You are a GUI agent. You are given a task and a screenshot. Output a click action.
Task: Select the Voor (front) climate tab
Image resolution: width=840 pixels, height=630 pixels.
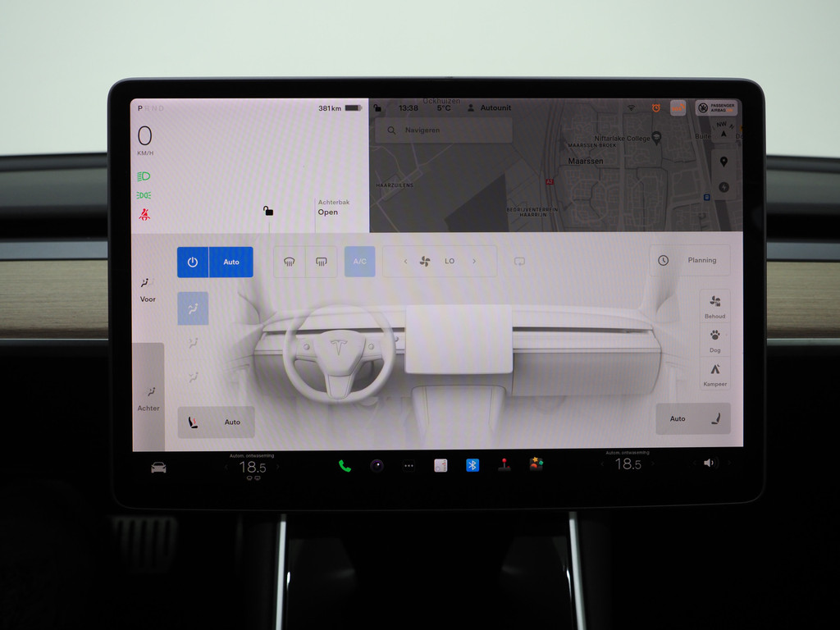(148, 290)
